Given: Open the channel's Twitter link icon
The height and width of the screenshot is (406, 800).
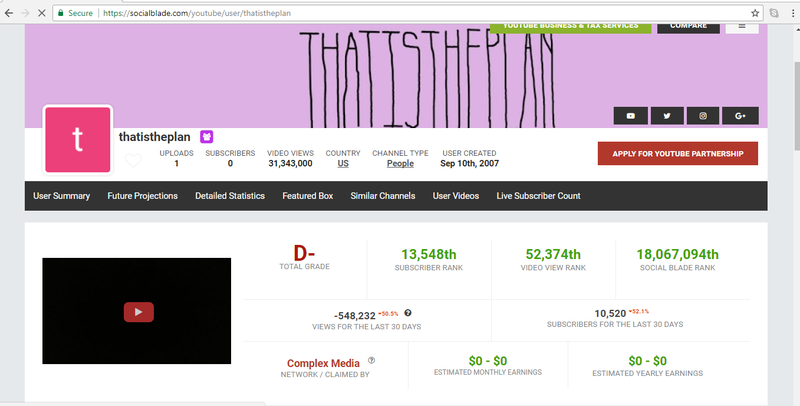Looking at the screenshot, I should 667,116.
